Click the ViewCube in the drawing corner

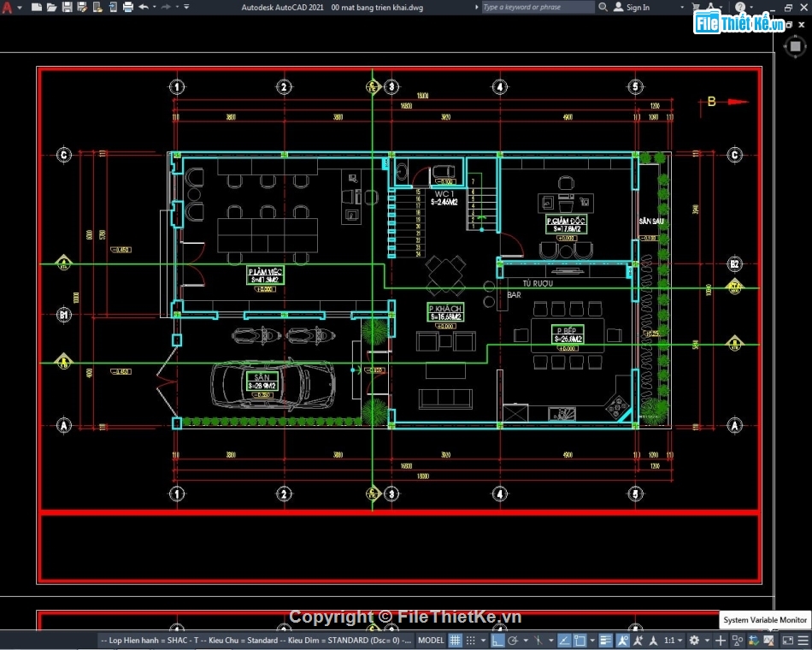pyautogui.click(x=795, y=46)
